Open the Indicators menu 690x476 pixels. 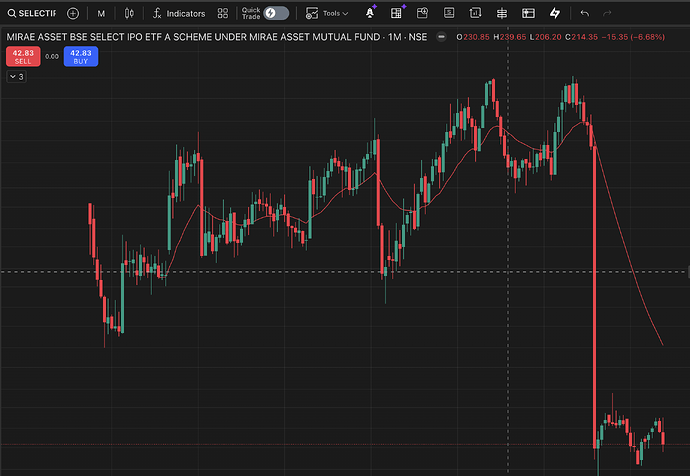pos(179,14)
